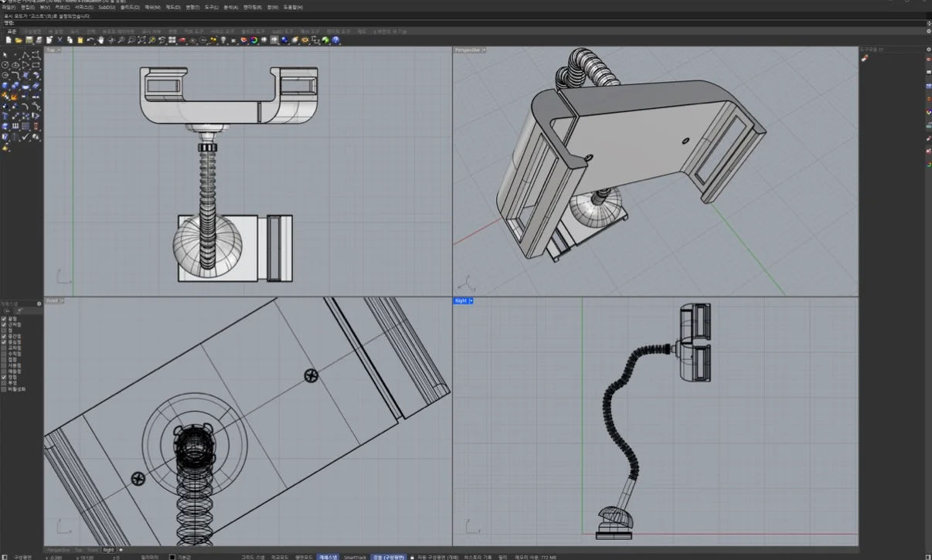Click 필터 Filter in status bar
932x560 pixels.
pyautogui.click(x=502, y=557)
